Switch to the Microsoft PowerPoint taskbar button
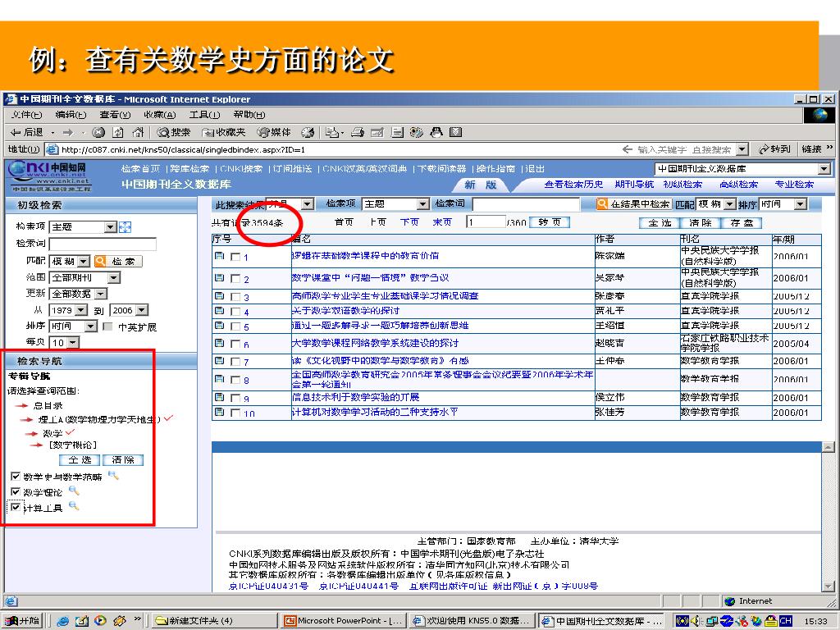840x630 pixels. pos(343,621)
